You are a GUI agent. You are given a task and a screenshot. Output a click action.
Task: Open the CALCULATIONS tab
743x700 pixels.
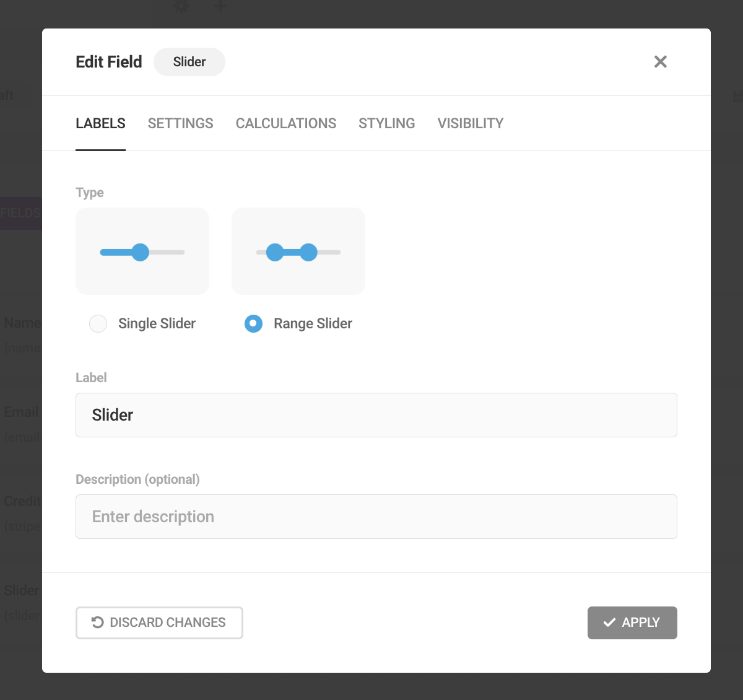coord(285,123)
